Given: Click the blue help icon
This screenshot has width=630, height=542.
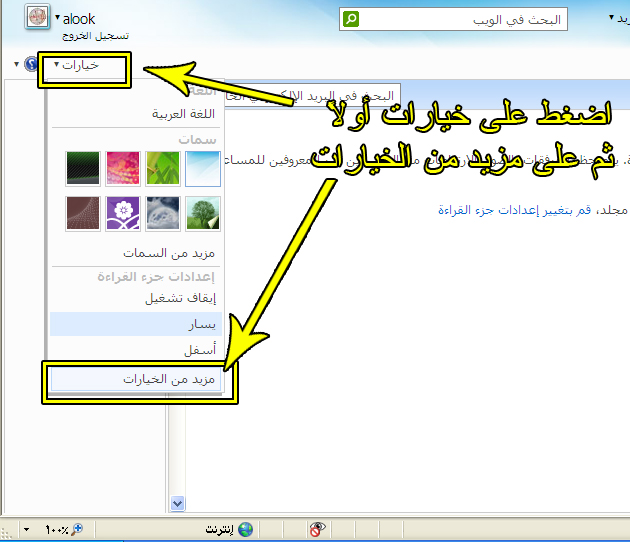Looking at the screenshot, I should [x=30, y=65].
